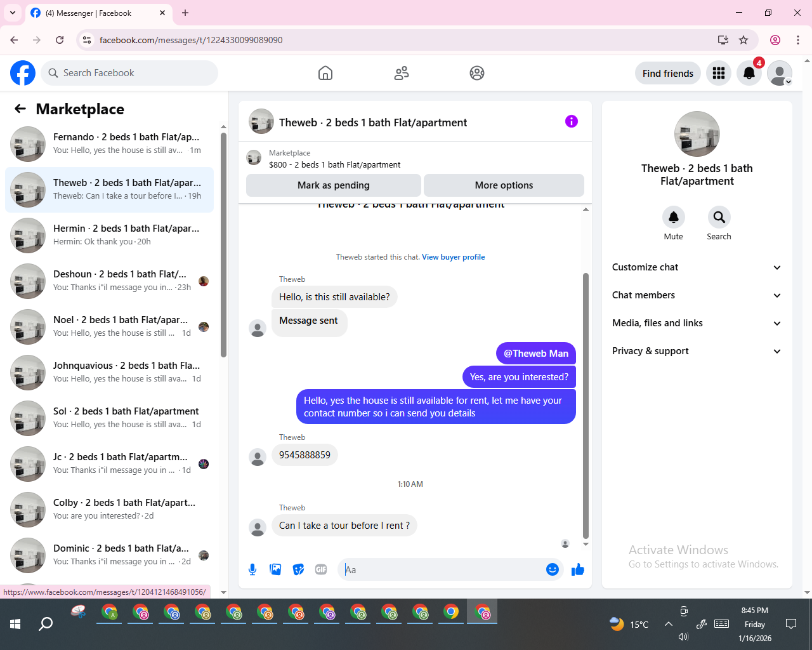The height and width of the screenshot is (650, 812).
Task: Open the Groups icon in top navigation
Action: click(x=477, y=73)
